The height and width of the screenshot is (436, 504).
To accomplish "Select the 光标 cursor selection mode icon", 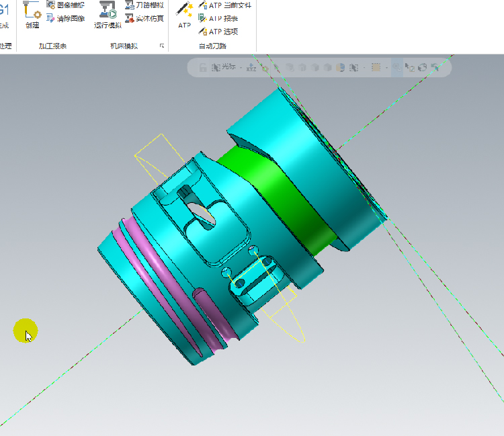I will point(216,67).
